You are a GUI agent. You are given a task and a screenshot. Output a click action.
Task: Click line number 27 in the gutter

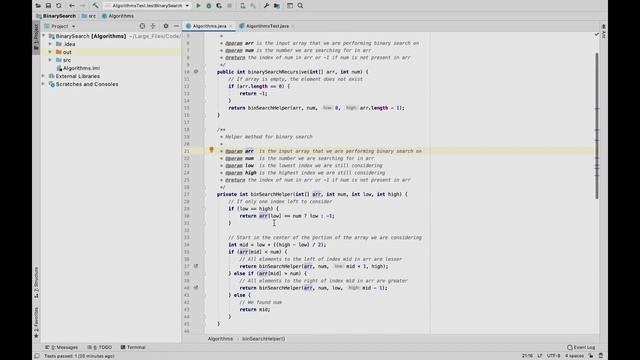point(187,194)
